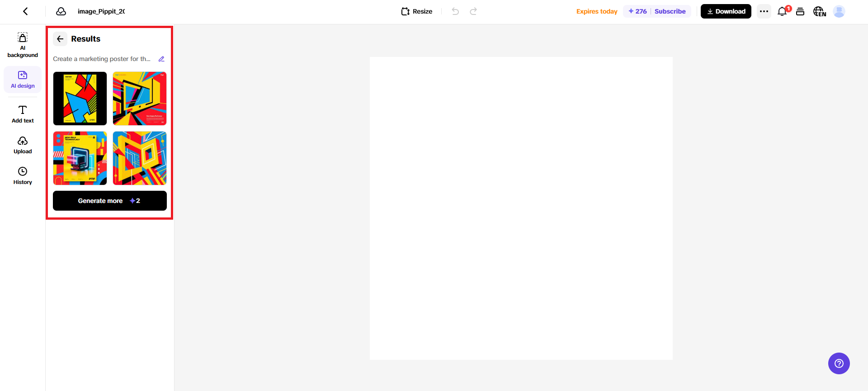
Task: Select the neon computer poster result
Action: point(80,158)
